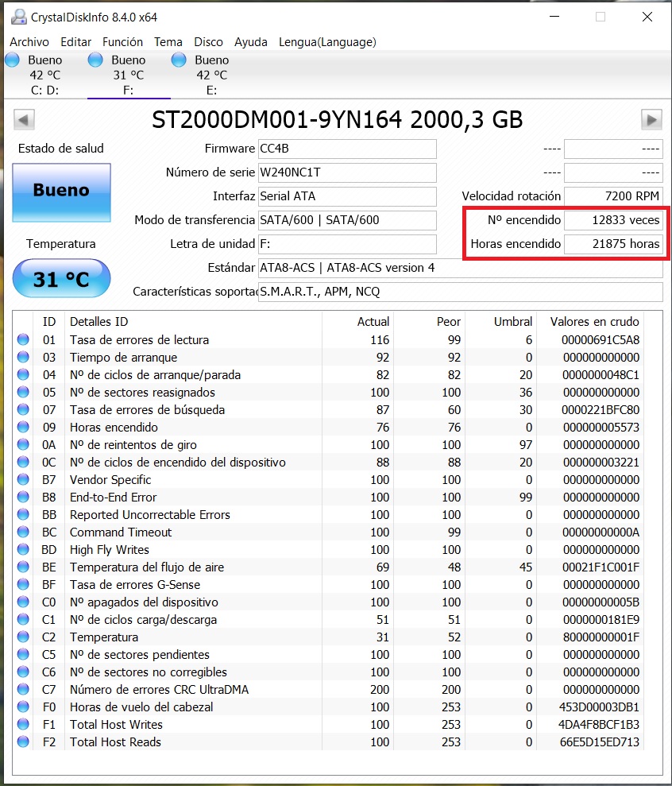
Task: Click status orb of the C2 Temperatura row
Action: (23, 637)
